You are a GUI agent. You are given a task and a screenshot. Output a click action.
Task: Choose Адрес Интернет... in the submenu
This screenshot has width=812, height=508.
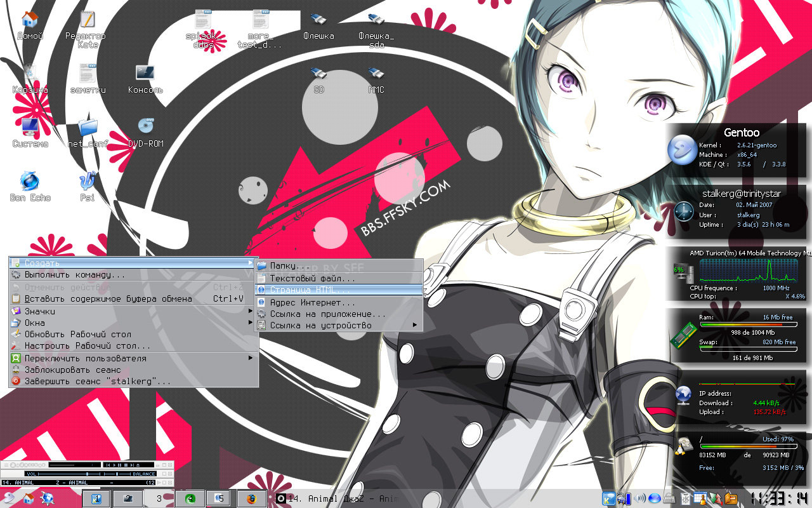pyautogui.click(x=339, y=302)
